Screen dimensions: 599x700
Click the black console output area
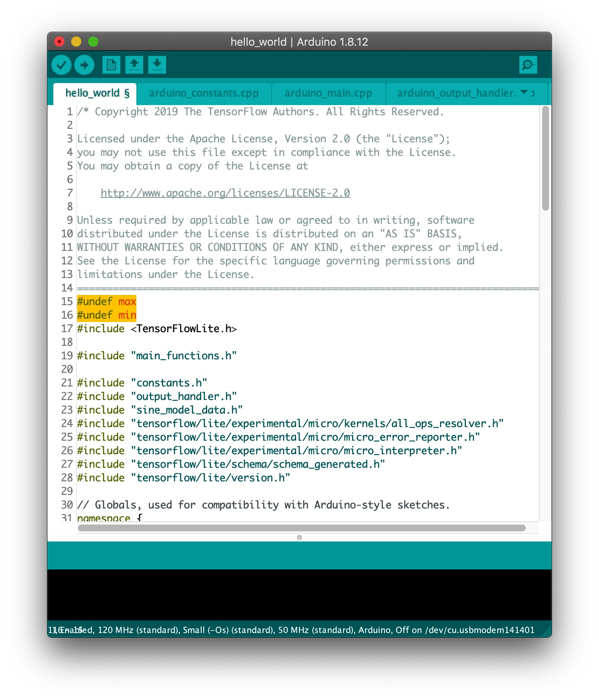coord(299,595)
